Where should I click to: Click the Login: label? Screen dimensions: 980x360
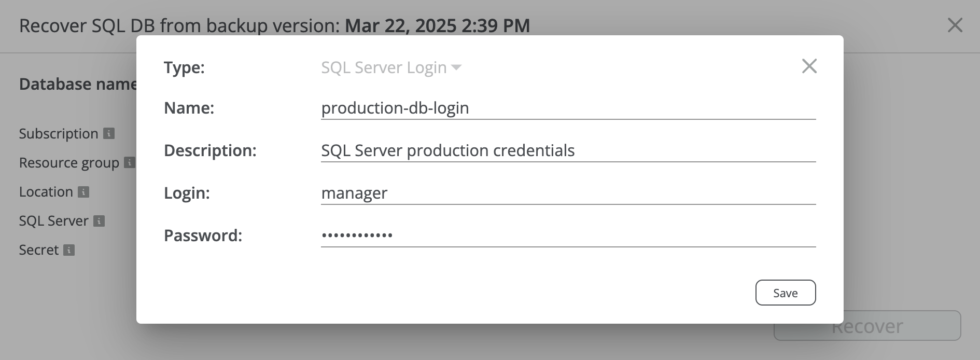point(187,193)
